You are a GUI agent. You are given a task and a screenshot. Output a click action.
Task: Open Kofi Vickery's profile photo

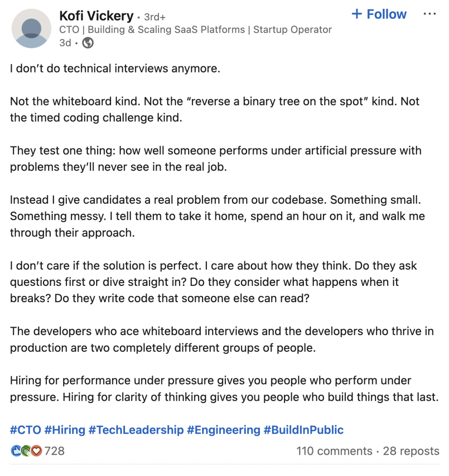point(31,29)
